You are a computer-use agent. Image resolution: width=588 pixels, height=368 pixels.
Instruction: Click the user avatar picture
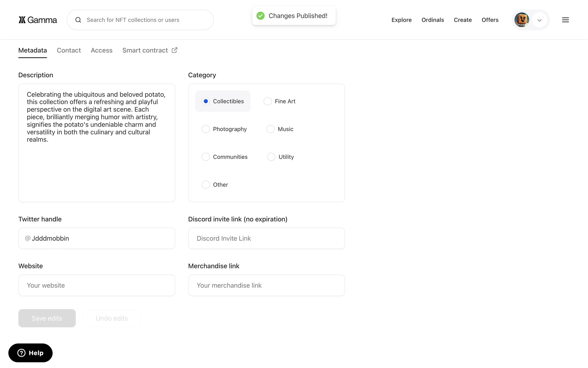tap(522, 20)
